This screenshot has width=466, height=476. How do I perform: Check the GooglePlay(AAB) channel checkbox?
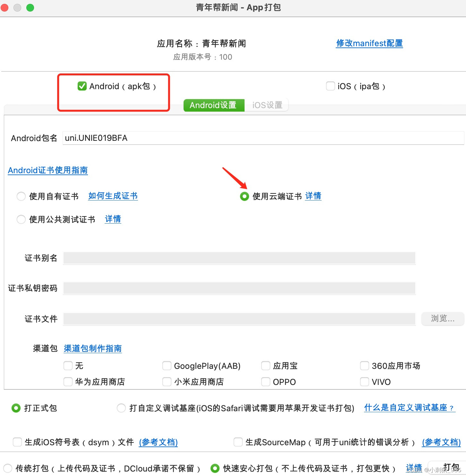[x=167, y=366]
